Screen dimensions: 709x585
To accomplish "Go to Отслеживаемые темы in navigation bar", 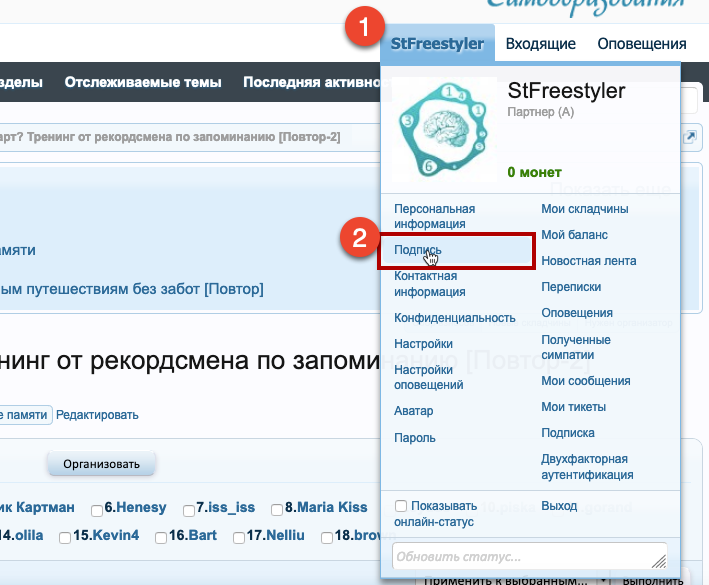I will coord(143,82).
